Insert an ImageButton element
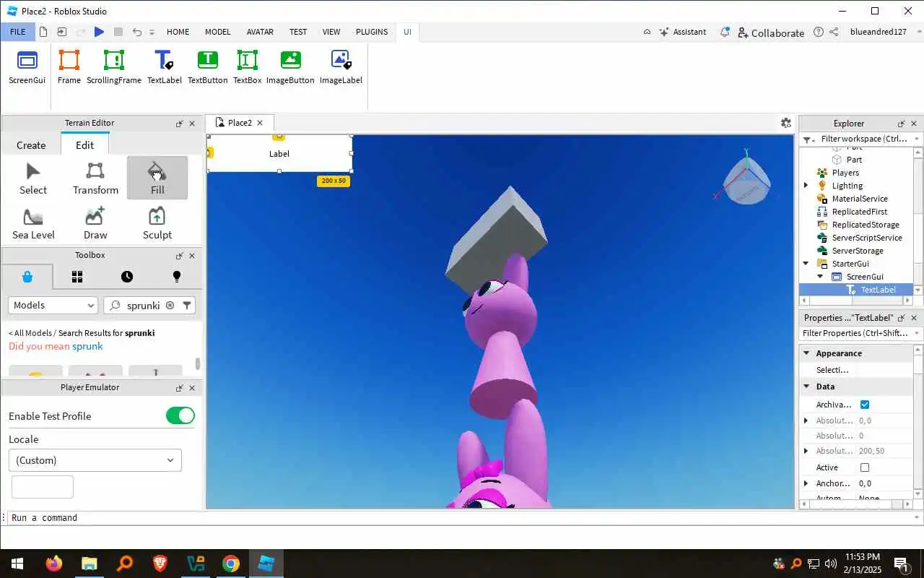This screenshot has width=924, height=578. (x=290, y=68)
